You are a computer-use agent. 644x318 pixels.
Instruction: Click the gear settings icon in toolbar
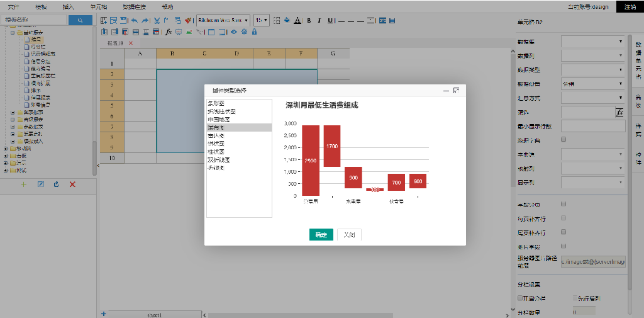(x=244, y=31)
